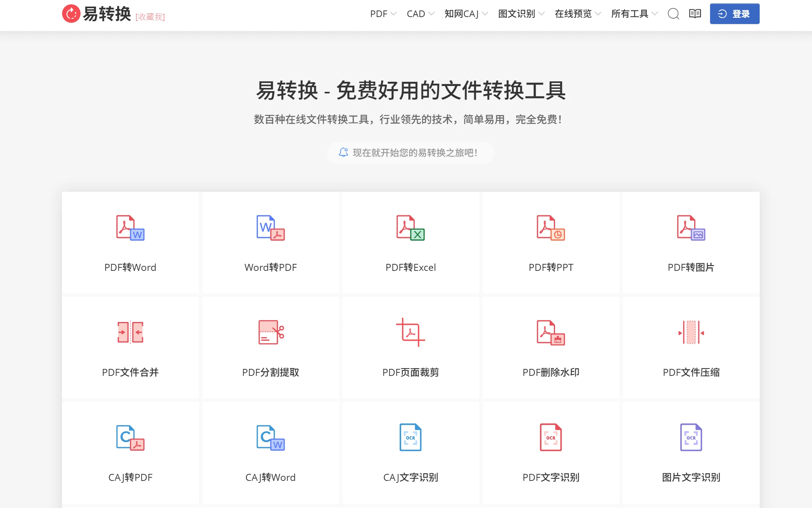812x508 pixels.
Task: Click the 易转换 red logo icon
Action: [x=71, y=14]
